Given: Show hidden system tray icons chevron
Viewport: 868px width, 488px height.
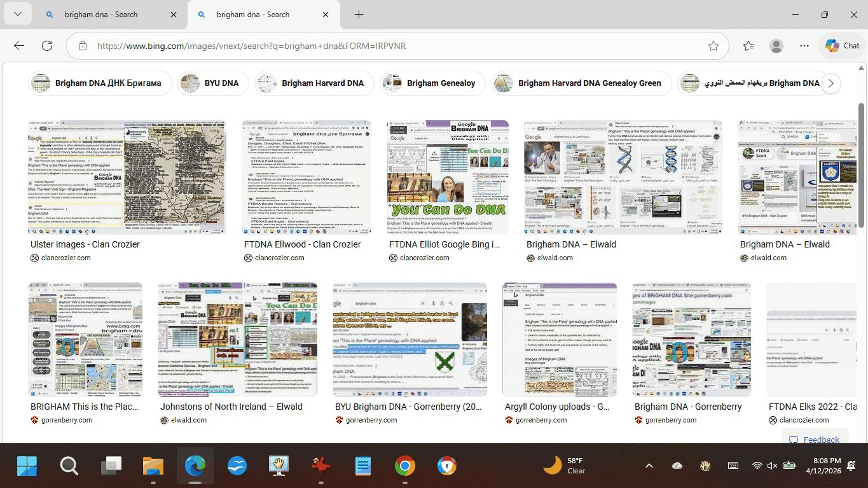Looking at the screenshot, I should 649,466.
